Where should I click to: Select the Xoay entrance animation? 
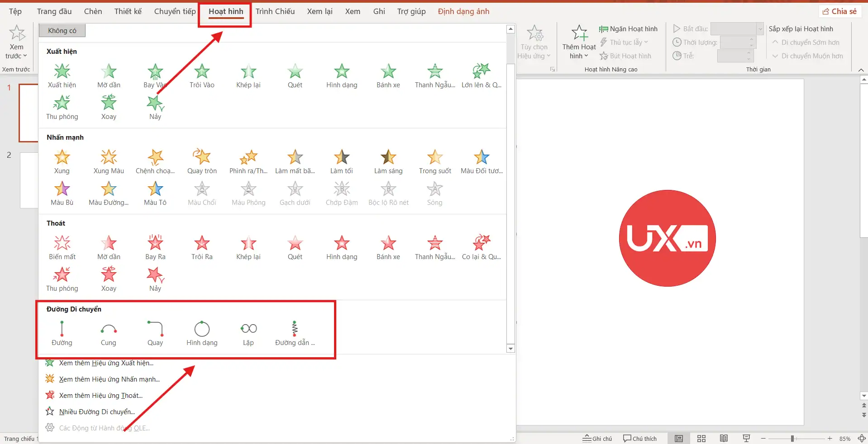pos(109,108)
